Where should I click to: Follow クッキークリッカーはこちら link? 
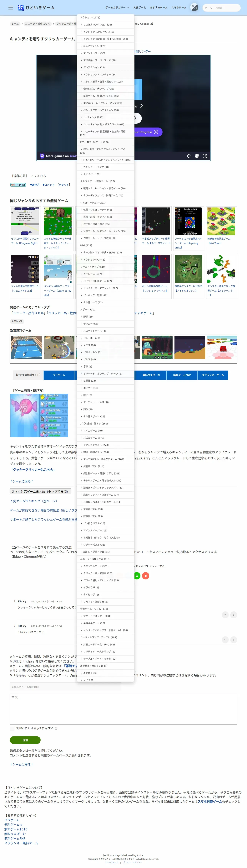(x=33, y=470)
